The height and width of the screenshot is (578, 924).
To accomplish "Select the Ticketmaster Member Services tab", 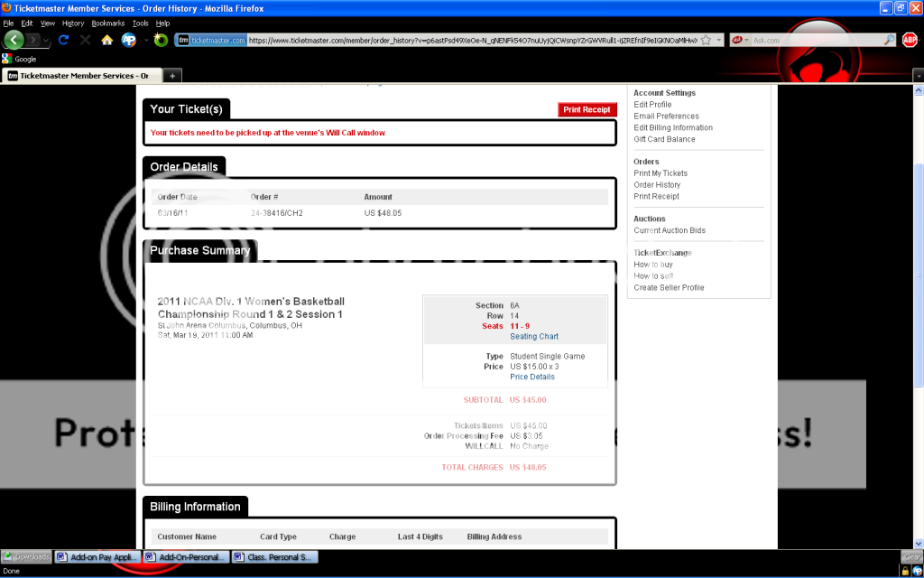I will [x=79, y=76].
